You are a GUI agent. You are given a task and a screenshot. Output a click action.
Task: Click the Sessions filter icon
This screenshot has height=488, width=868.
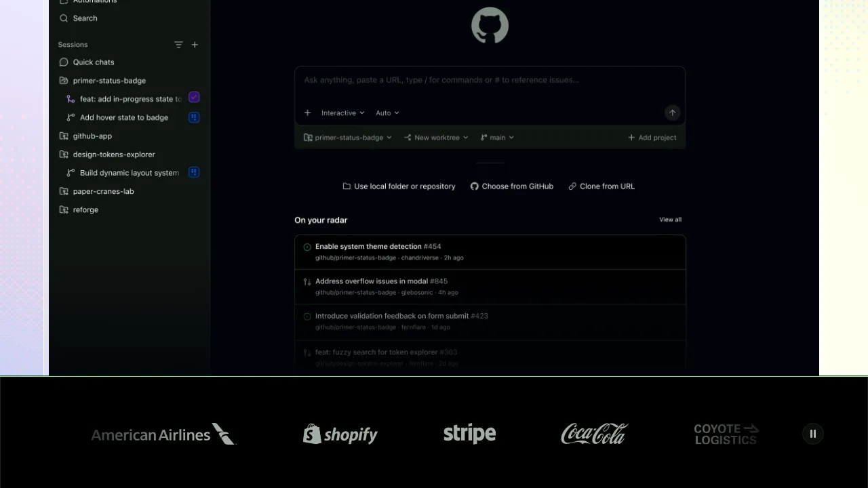(x=178, y=45)
